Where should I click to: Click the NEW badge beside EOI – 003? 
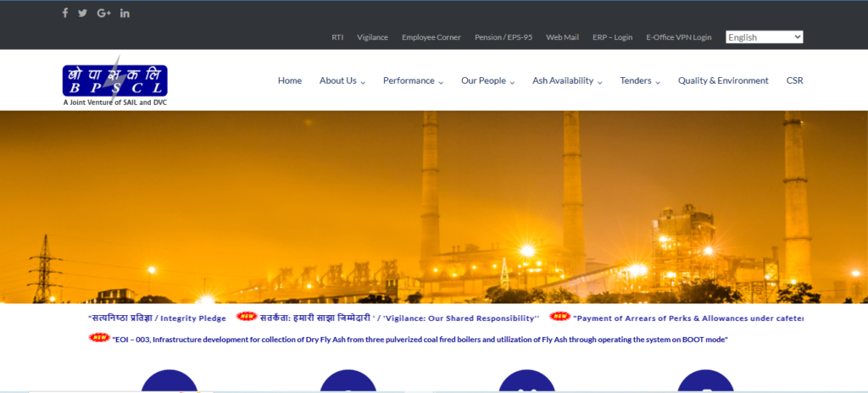[99, 338]
